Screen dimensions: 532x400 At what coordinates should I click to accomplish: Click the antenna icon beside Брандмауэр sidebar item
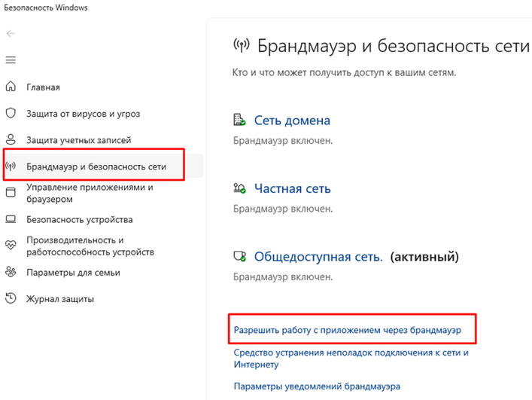(x=11, y=166)
